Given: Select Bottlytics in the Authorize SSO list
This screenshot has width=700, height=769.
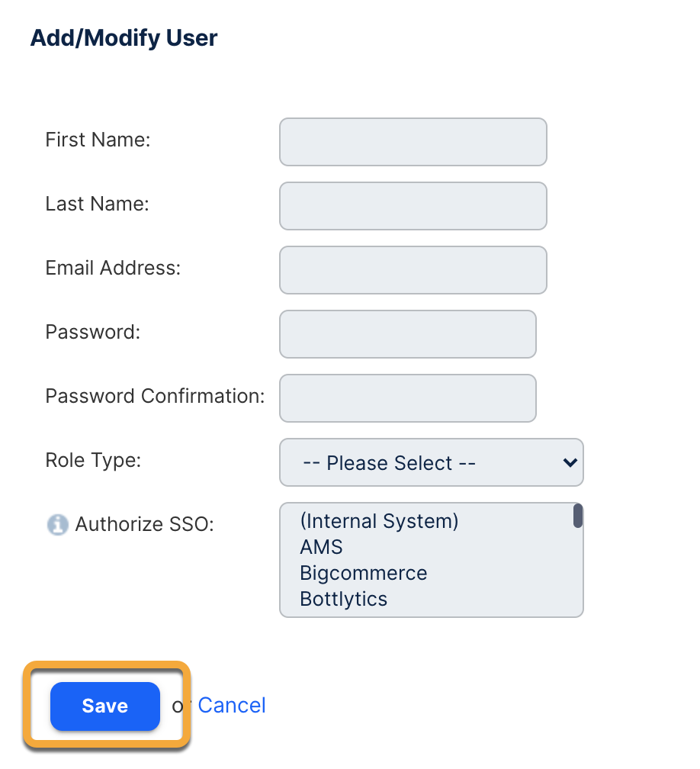Looking at the screenshot, I should tap(343, 599).
